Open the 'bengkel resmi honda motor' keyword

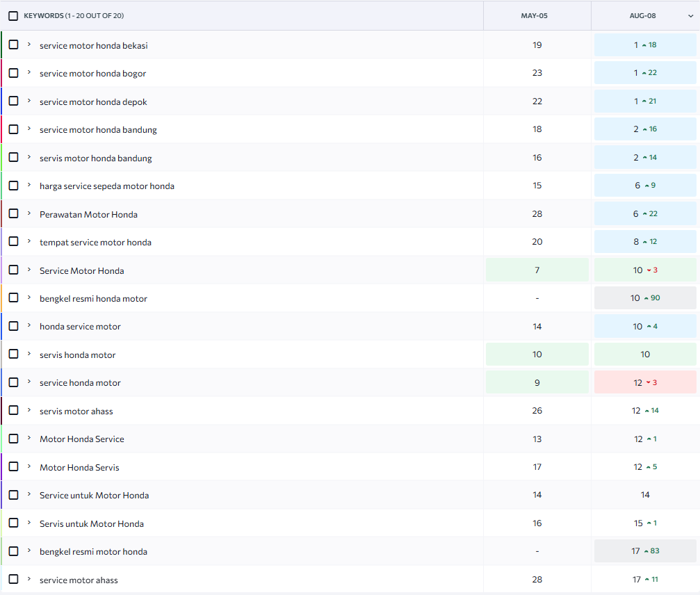(x=93, y=299)
